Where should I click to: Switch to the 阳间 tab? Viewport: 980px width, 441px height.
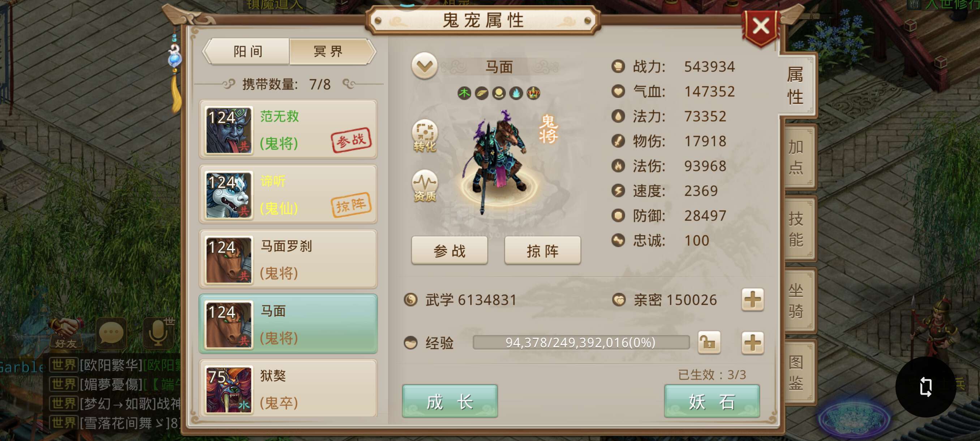point(248,51)
